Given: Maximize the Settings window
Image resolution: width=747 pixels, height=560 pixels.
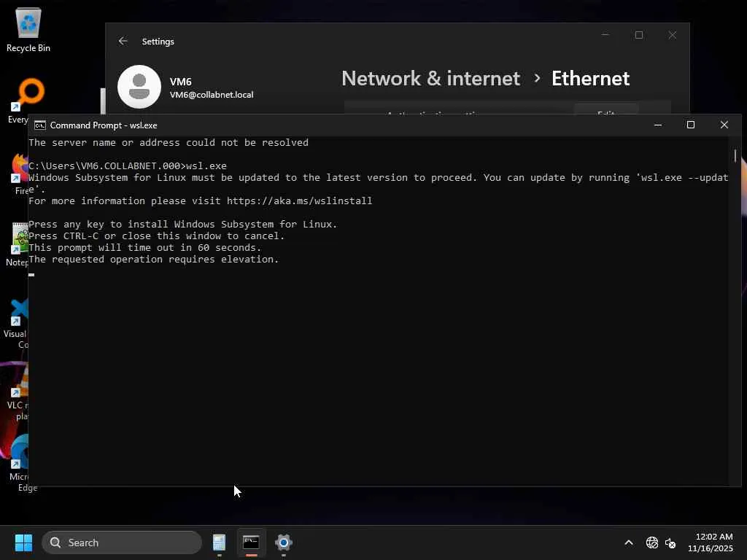Looking at the screenshot, I should coord(639,35).
